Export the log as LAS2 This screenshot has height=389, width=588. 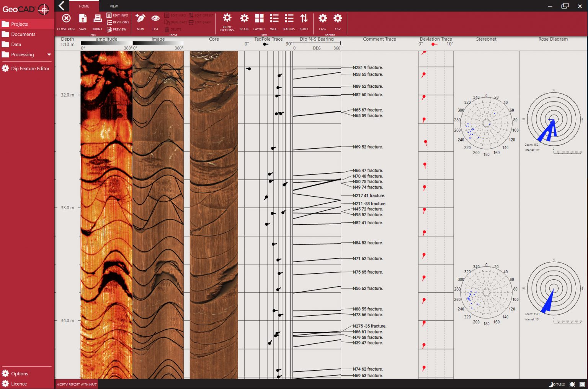323,19
